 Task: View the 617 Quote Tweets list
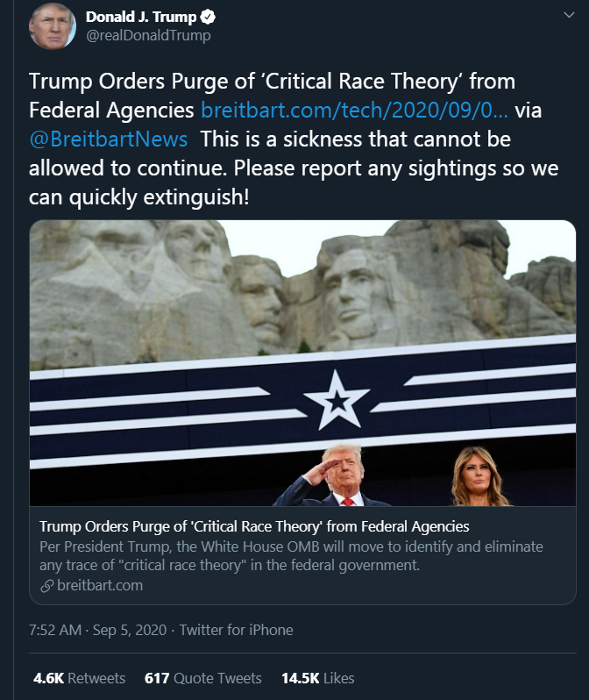coord(202,678)
